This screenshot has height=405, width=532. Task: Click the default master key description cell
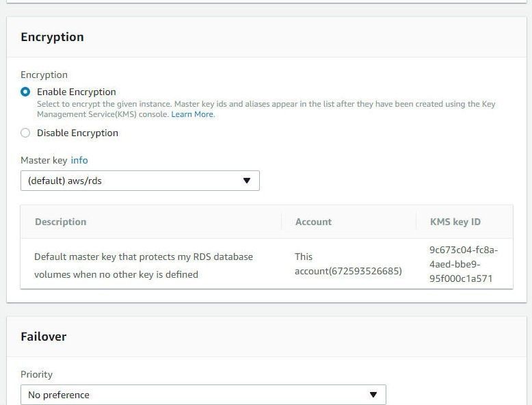point(144,265)
